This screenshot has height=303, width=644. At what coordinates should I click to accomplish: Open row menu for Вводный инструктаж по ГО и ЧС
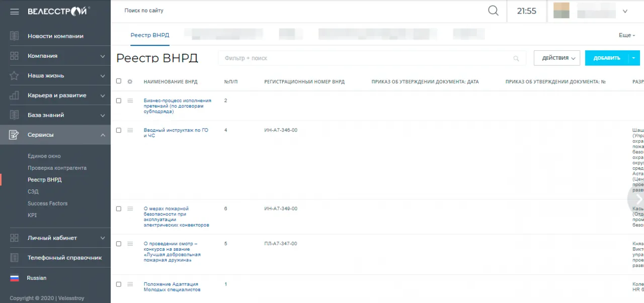(x=130, y=130)
